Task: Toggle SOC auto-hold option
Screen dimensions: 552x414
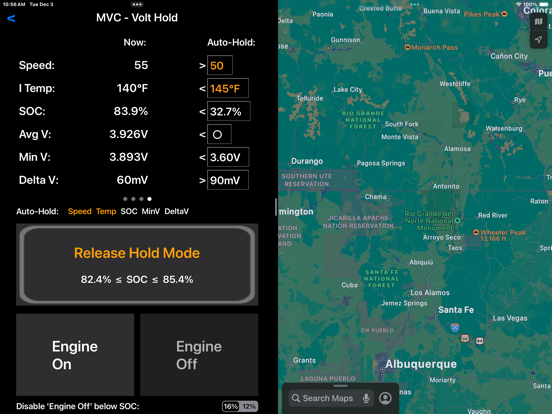Action: coord(129,211)
